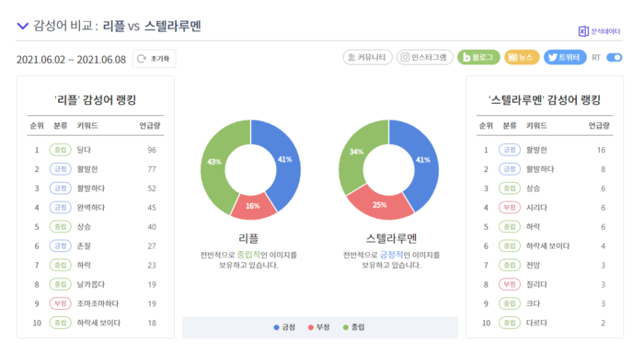Enable the 인스타그램 source filter

[425, 58]
